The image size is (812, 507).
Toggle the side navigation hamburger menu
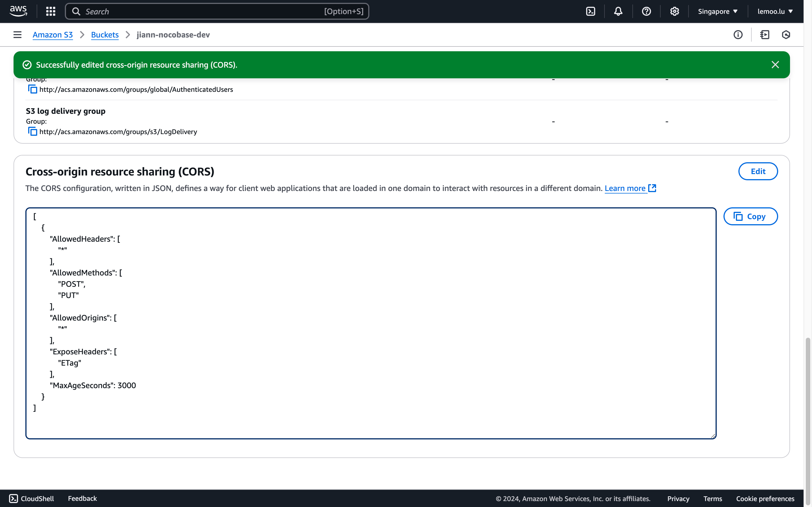click(17, 35)
